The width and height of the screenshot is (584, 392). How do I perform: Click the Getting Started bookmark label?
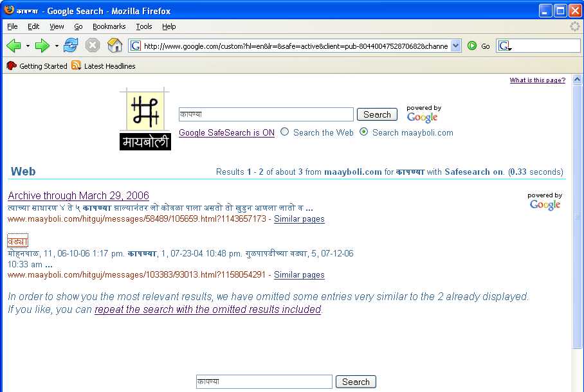pyautogui.click(x=43, y=66)
